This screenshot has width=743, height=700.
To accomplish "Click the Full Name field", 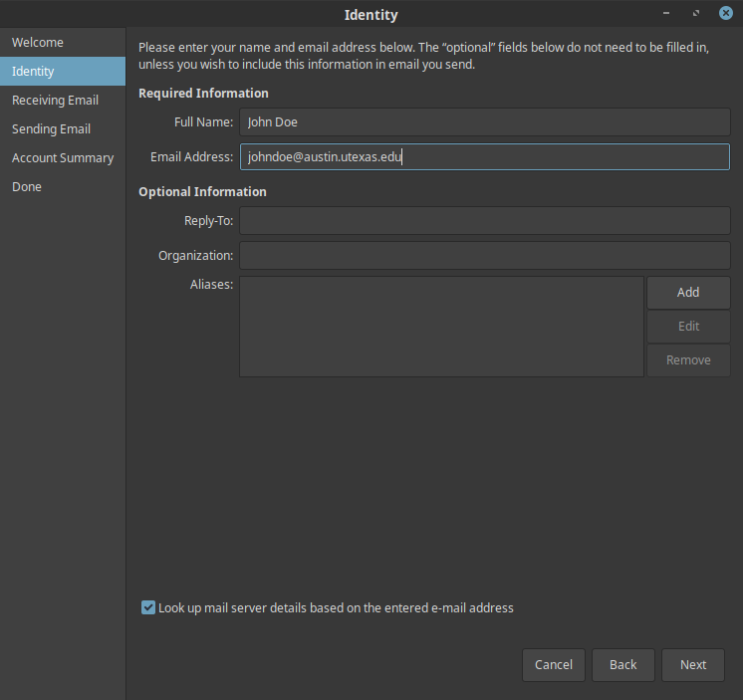I will tap(485, 122).
